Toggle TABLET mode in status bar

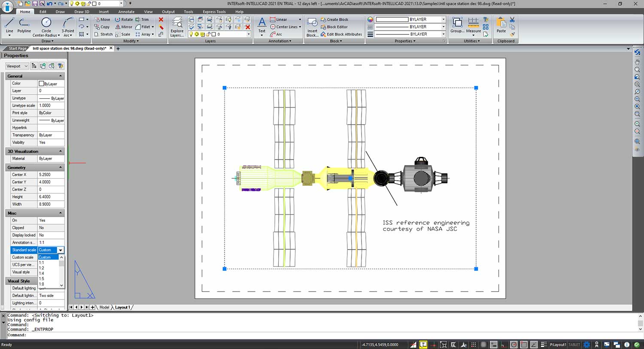tap(574, 345)
